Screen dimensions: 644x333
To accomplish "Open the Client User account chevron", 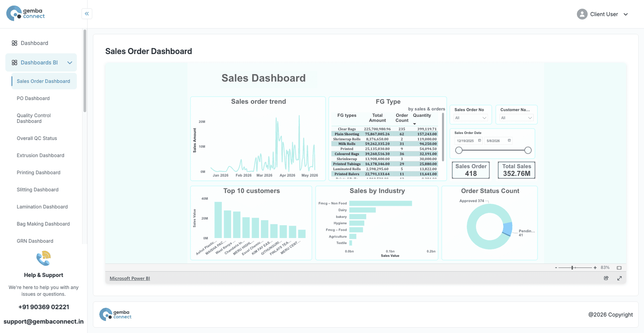I will pos(626,14).
